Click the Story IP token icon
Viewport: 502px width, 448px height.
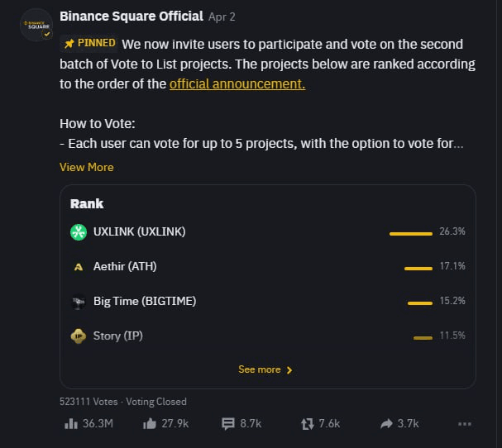click(79, 336)
